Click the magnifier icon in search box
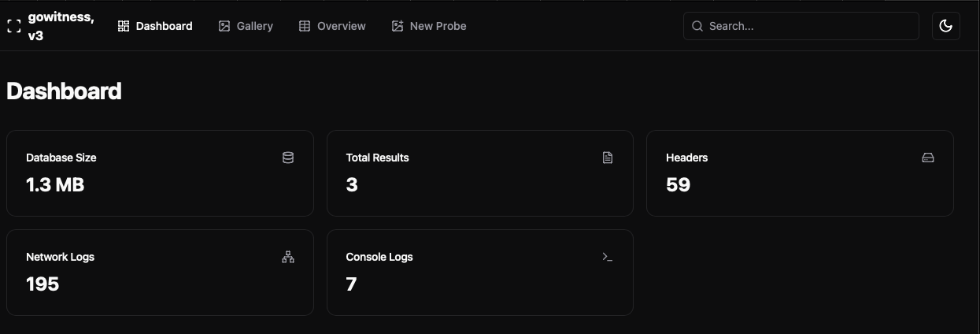The height and width of the screenshot is (334, 980). [x=697, y=26]
